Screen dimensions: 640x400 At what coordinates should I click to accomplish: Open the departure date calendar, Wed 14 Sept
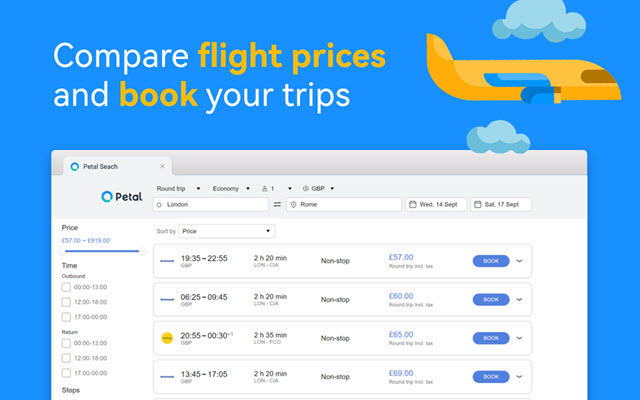point(435,205)
